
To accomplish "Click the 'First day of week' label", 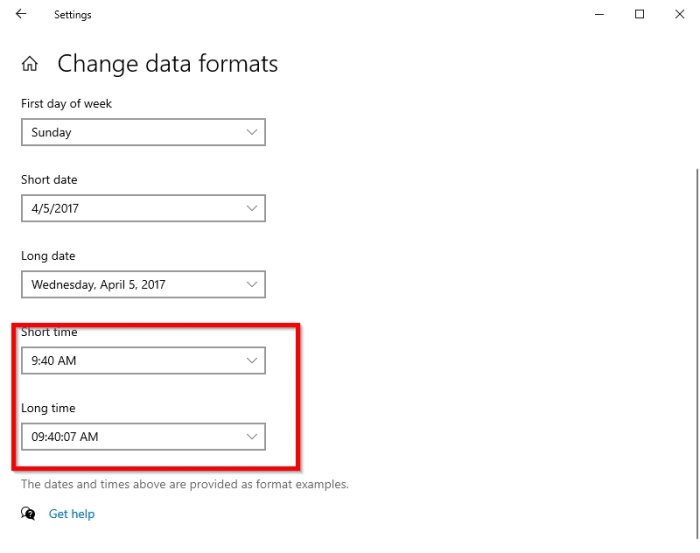I will tap(66, 103).
